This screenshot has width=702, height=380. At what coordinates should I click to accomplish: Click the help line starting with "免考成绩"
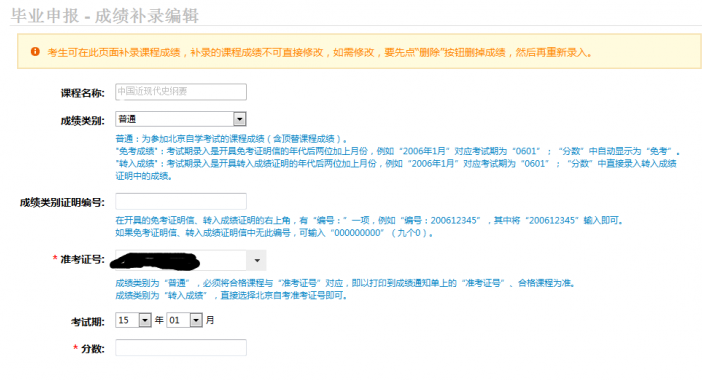coord(398,151)
